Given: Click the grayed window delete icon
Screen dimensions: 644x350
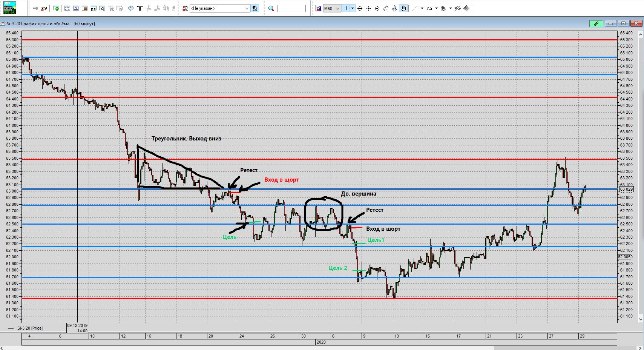Looking at the screenshot, I should click(111, 8).
